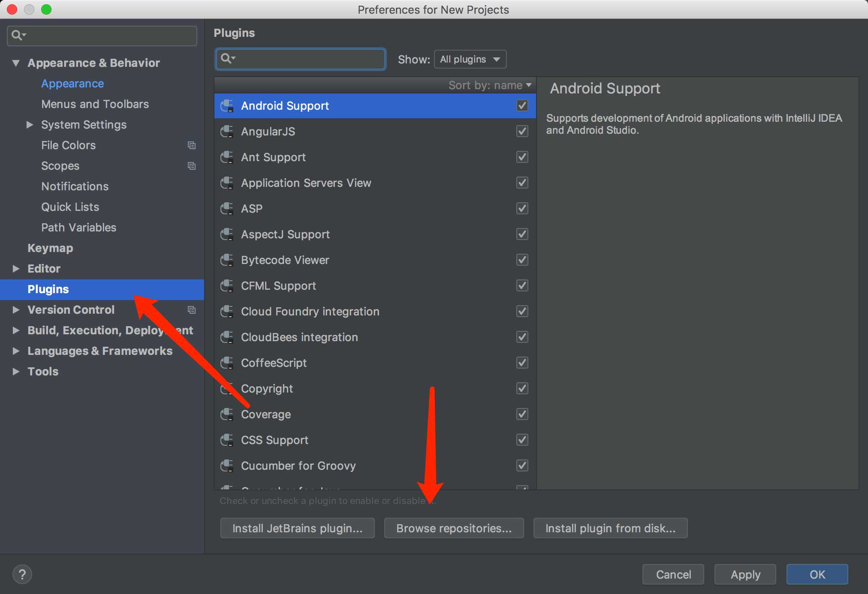Disable Application Servers View plugin

[522, 183]
